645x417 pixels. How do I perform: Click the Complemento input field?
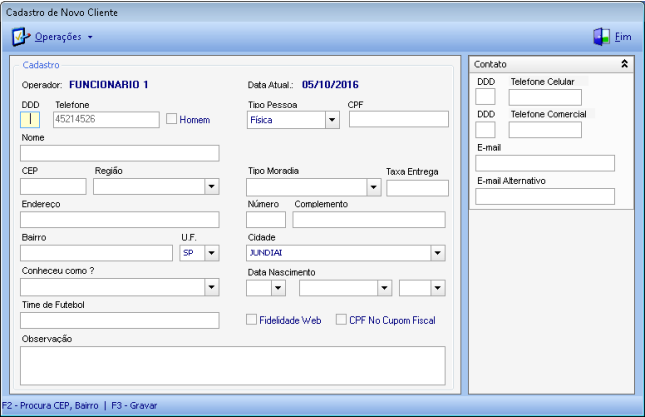point(369,220)
